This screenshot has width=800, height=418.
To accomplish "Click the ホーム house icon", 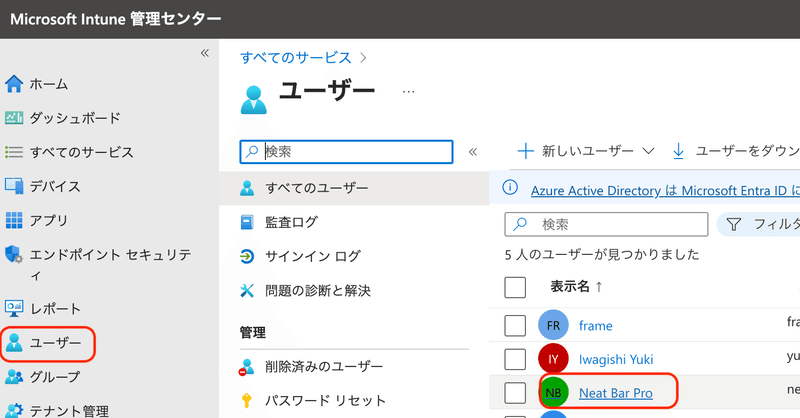I will (x=14, y=84).
